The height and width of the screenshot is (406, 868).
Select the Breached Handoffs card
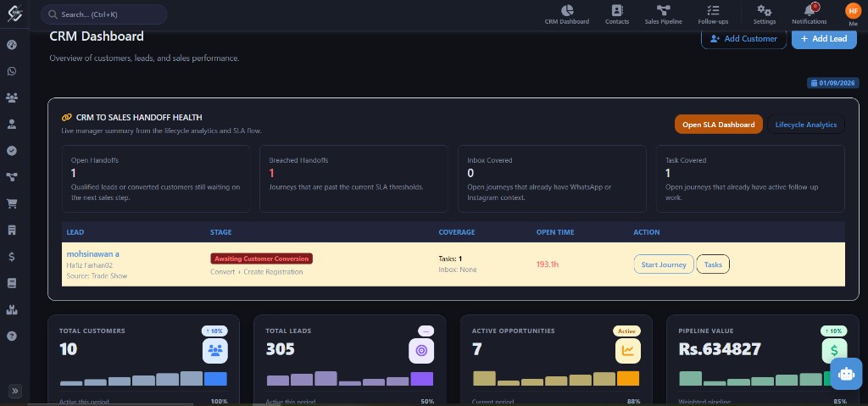click(x=353, y=179)
